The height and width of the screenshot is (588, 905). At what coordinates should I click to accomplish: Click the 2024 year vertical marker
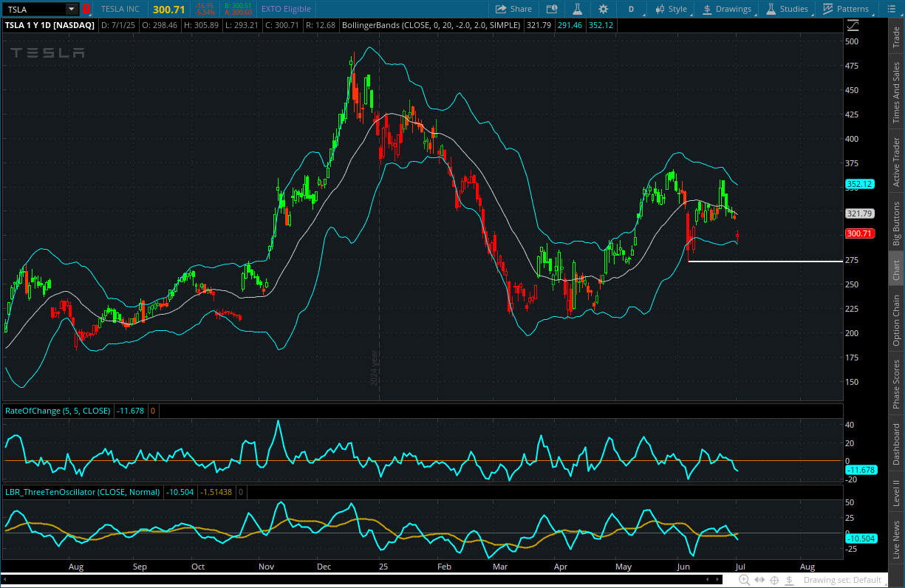point(375,368)
